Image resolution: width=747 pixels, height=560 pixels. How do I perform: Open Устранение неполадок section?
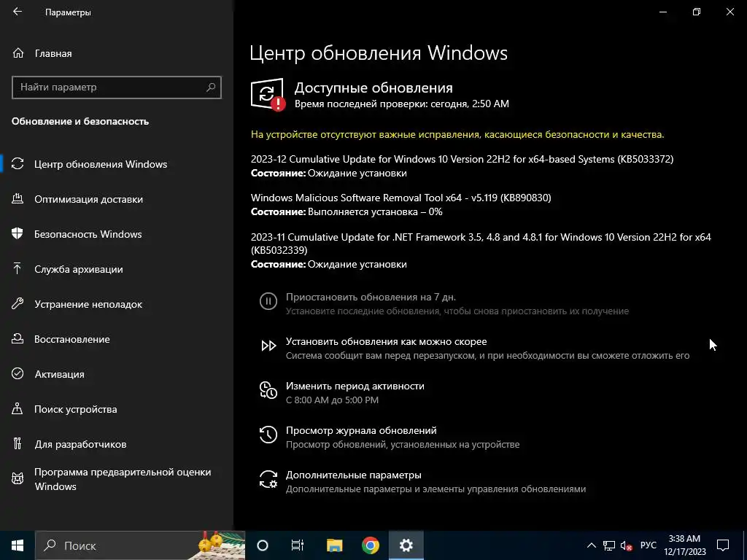pos(88,304)
